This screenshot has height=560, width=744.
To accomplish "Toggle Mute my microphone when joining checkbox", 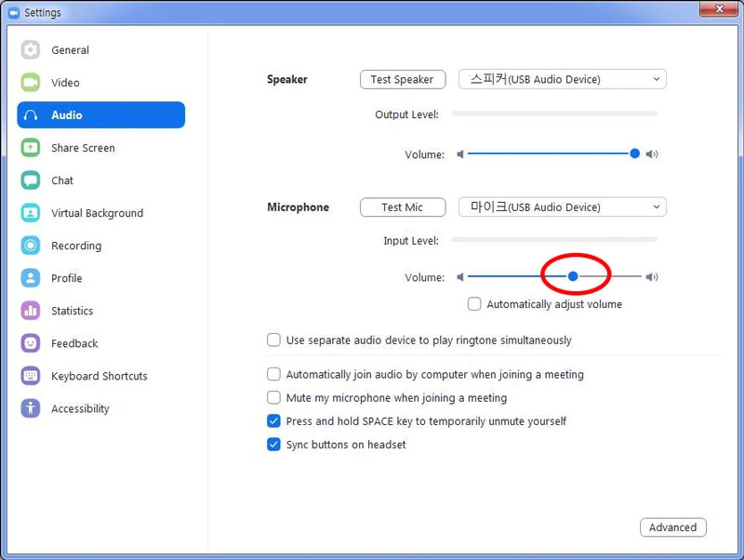I will 273,398.
